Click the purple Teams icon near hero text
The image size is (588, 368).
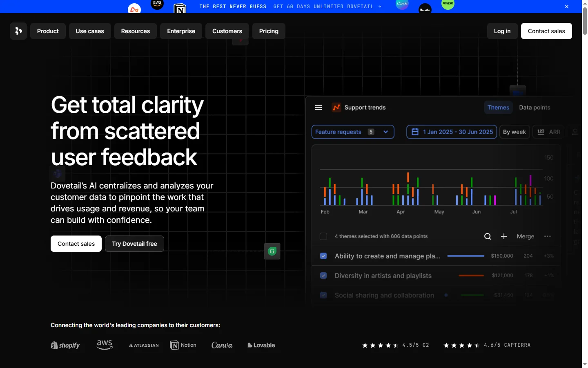57,174
